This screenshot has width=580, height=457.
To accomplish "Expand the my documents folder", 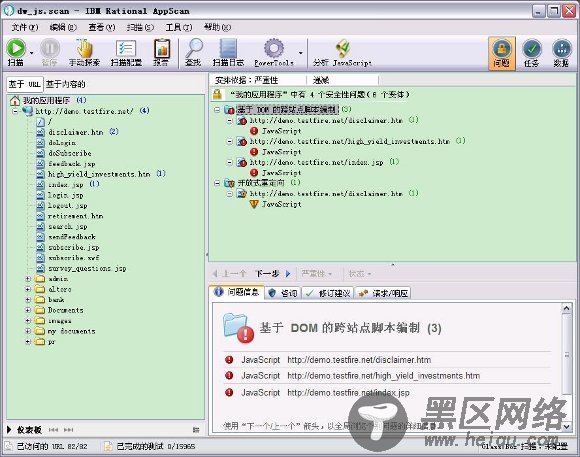I will pyautogui.click(x=28, y=331).
